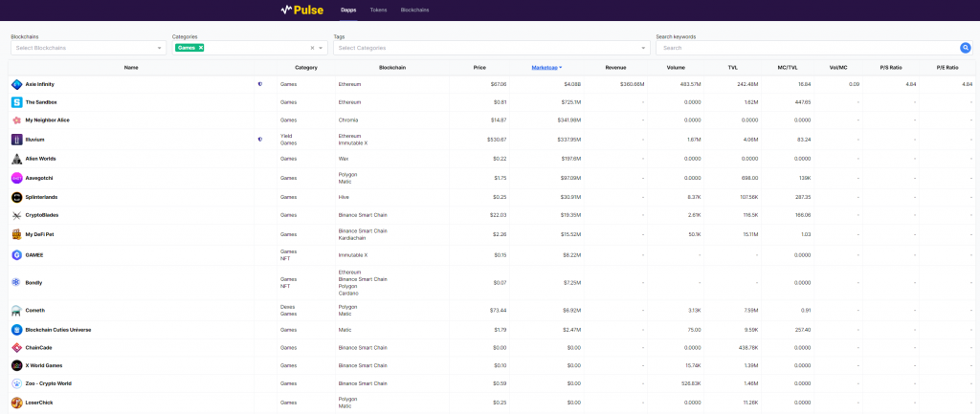Select the $530.67 Illuvium price cell
Screen dimensions: 980x414
pyautogui.click(x=497, y=140)
